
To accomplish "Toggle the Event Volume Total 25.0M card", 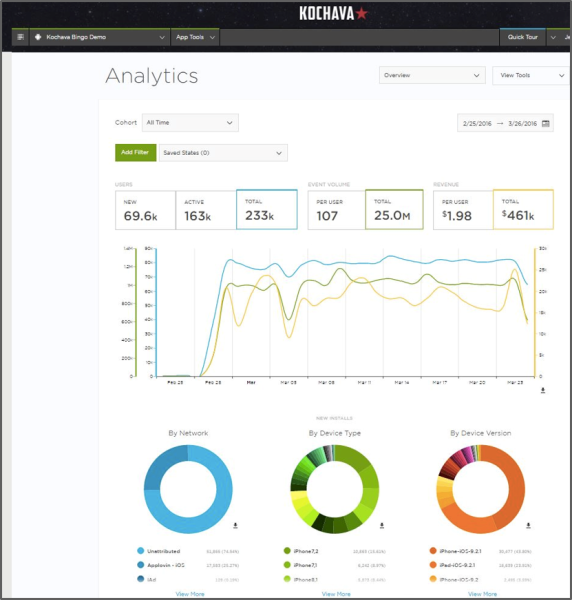I will (x=394, y=209).
